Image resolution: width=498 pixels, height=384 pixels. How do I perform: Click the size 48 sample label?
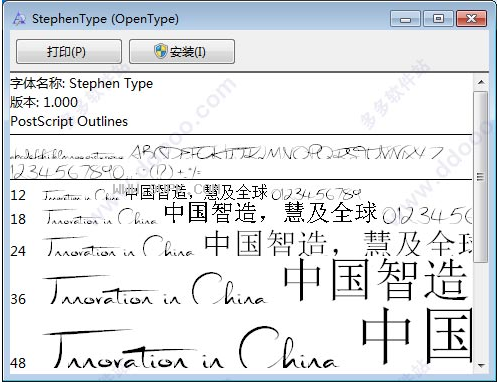18,363
